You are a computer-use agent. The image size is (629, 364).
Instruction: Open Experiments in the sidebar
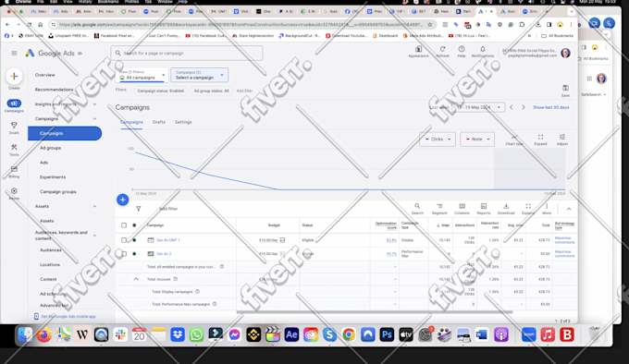point(53,177)
